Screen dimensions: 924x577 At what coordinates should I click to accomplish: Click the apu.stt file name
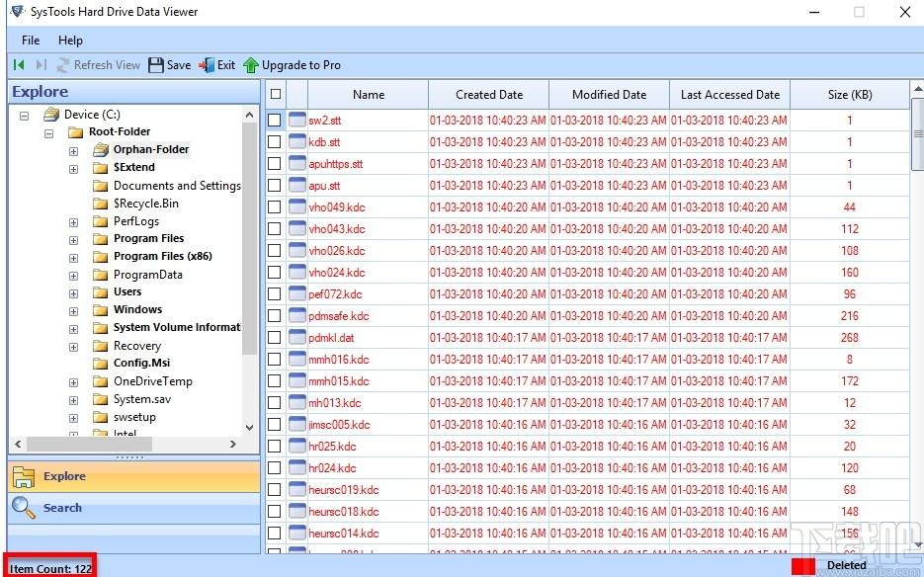(x=325, y=186)
